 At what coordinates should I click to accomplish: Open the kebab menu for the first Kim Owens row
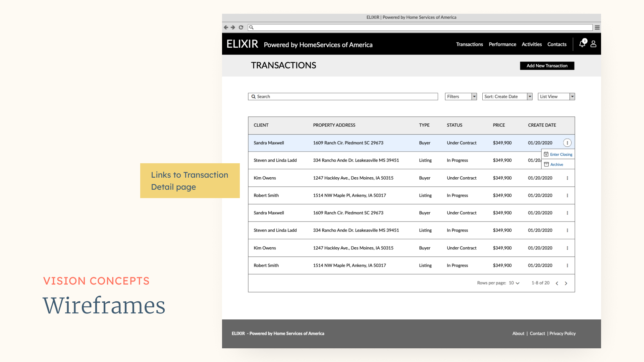567,178
